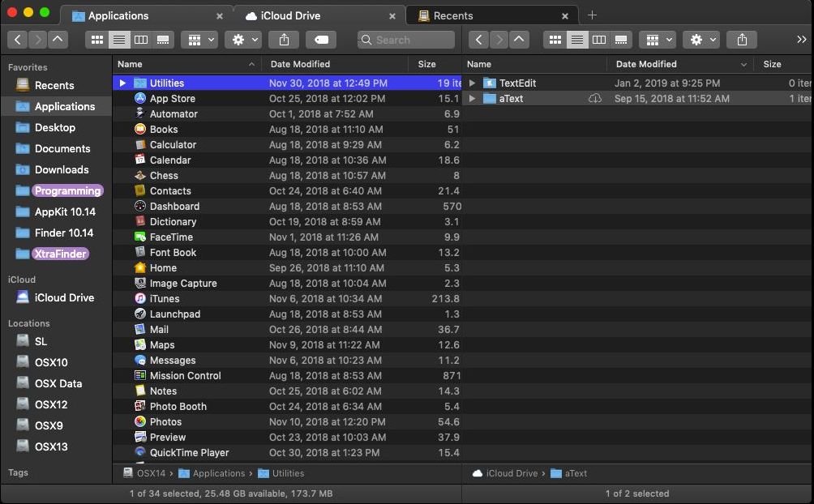Sort left pane by Date Modified column
Screen dimensions: 814x504
pos(335,64)
